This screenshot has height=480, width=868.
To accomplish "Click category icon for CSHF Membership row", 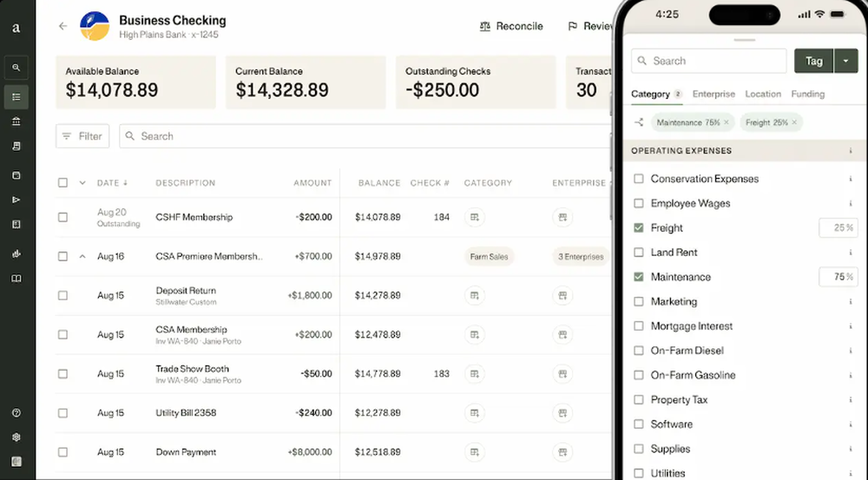I will click(474, 217).
